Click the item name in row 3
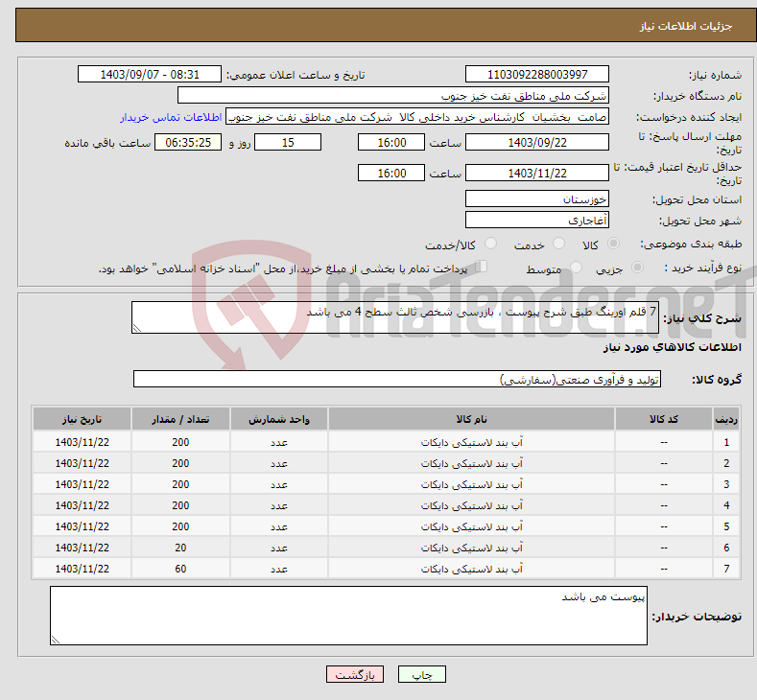This screenshot has height=700, width=757. [472, 484]
